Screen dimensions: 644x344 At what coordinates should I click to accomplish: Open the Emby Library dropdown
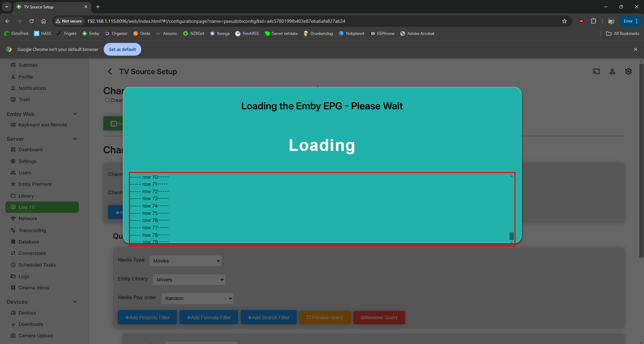point(189,280)
